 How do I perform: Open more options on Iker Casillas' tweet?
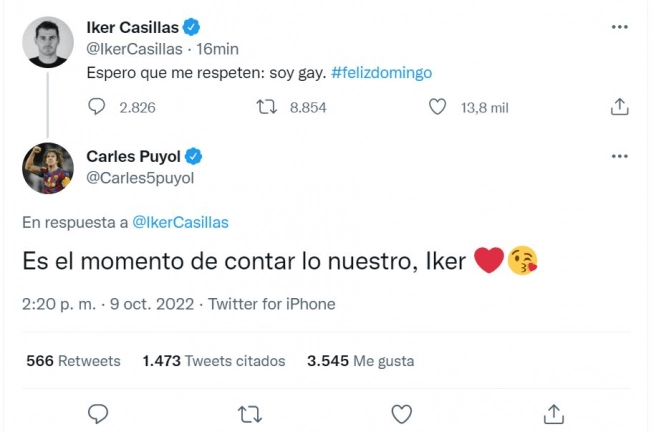(620, 27)
